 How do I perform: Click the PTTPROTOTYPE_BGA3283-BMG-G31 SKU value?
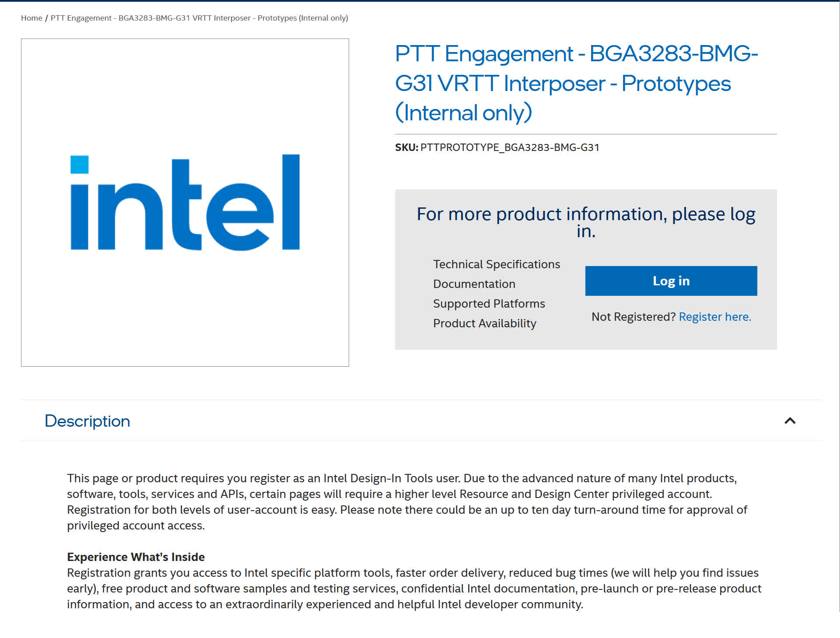coord(510,147)
